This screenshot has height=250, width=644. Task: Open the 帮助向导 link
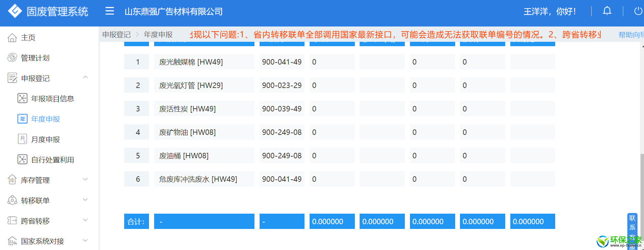(631, 35)
